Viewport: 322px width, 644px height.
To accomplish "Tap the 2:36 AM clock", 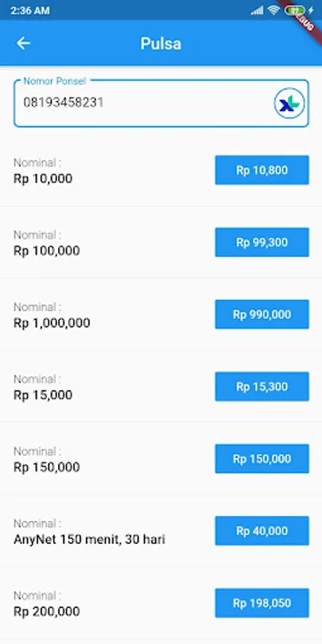I will (x=30, y=10).
